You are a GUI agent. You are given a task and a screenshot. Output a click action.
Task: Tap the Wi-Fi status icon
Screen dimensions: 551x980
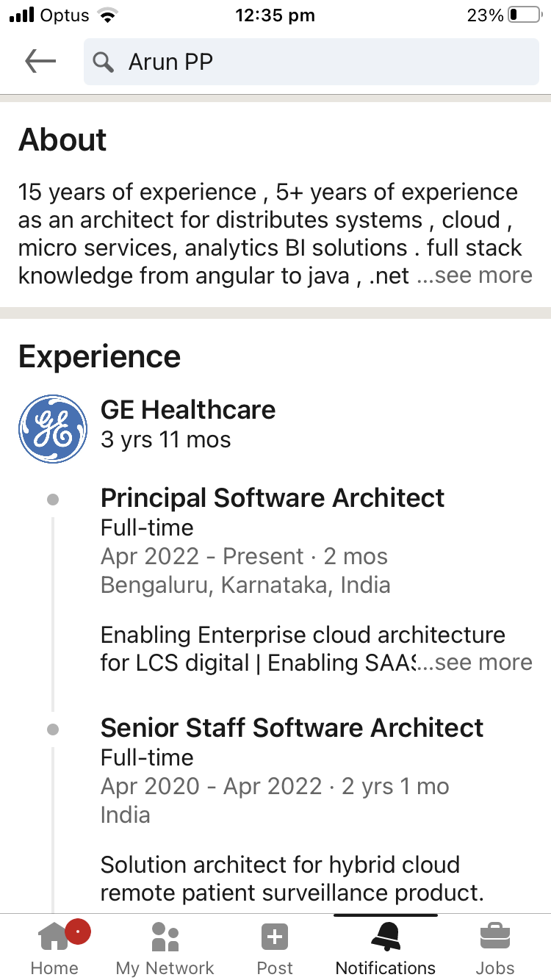click(108, 15)
